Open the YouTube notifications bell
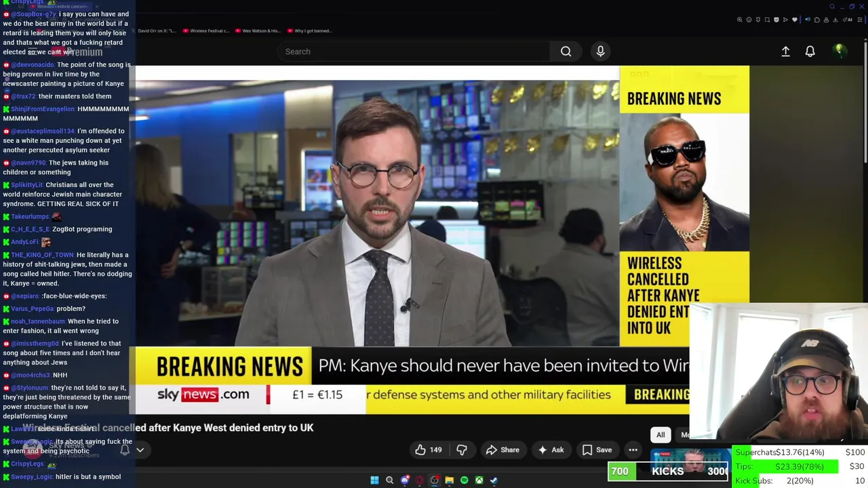This screenshot has height=488, width=868. [810, 52]
